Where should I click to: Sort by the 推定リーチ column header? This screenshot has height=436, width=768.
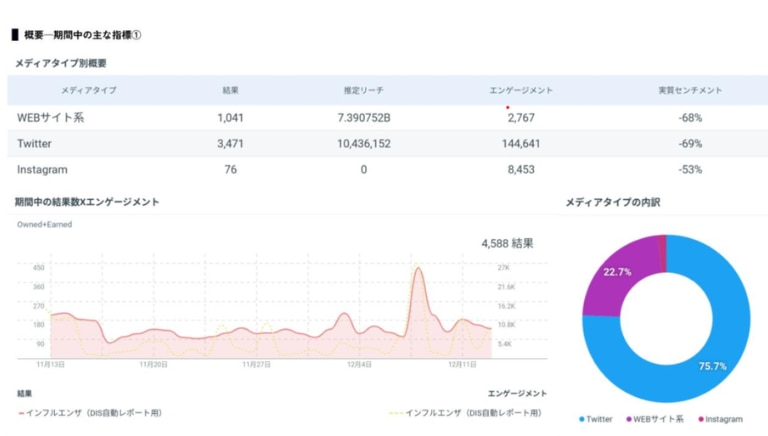[x=364, y=90]
